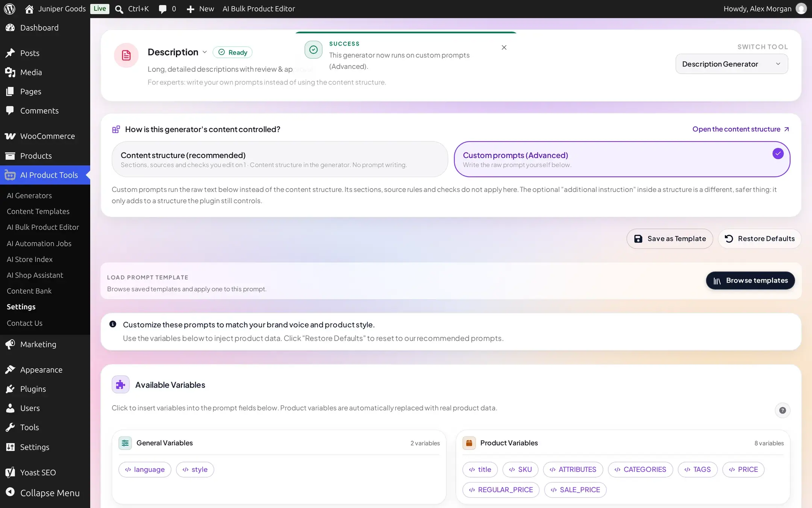This screenshot has height=508, width=812.
Task: Click the Appearance brush icon
Action: coord(10,370)
